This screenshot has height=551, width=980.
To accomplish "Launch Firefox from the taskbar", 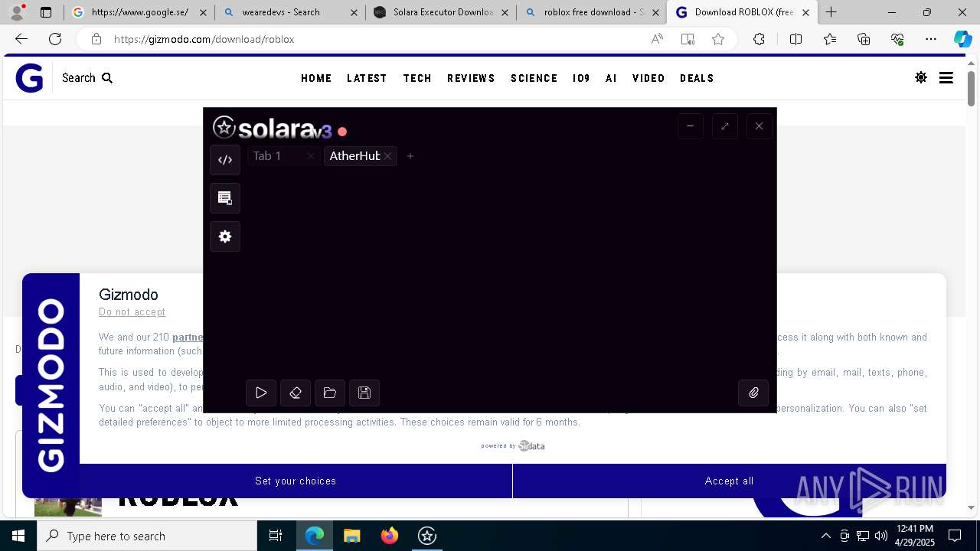I will point(389,536).
